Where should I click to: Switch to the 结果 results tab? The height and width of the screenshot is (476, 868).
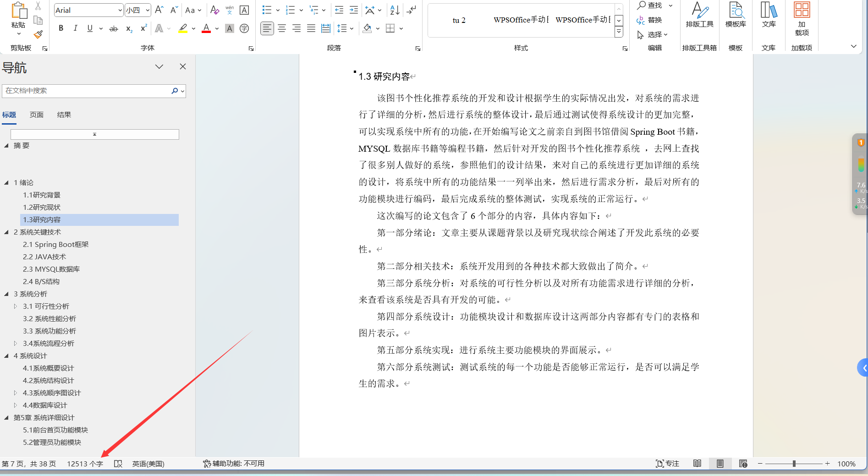click(64, 115)
